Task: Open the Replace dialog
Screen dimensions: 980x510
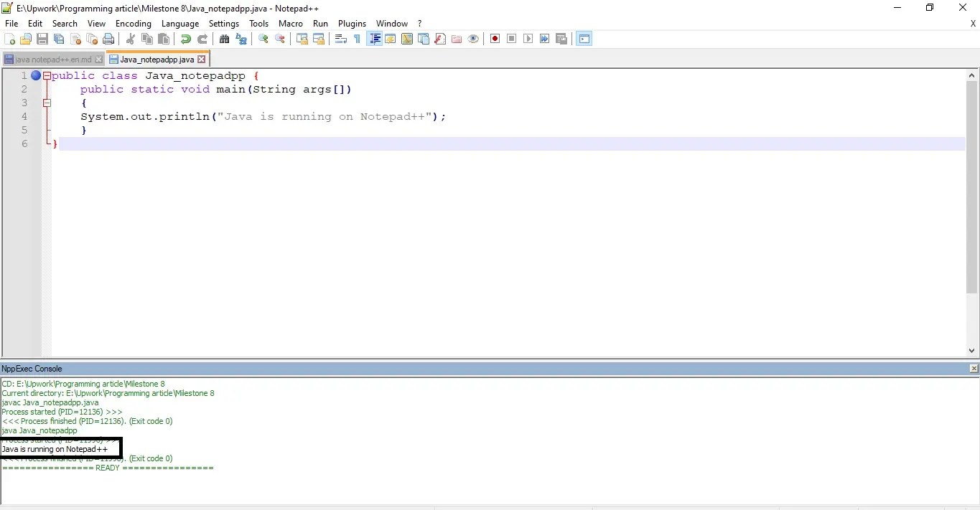Action: click(x=241, y=39)
